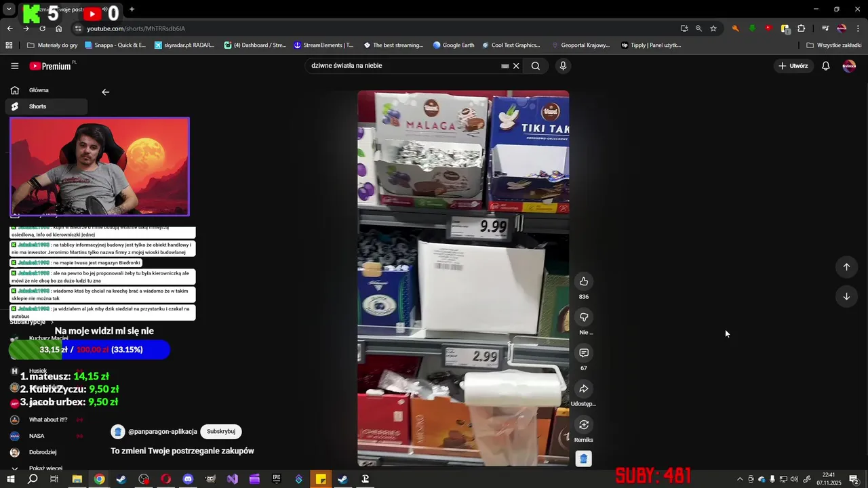The image size is (868, 488).
Task: Open the 'Geoportal Krajowy...' bookmark
Action: [x=581, y=45]
